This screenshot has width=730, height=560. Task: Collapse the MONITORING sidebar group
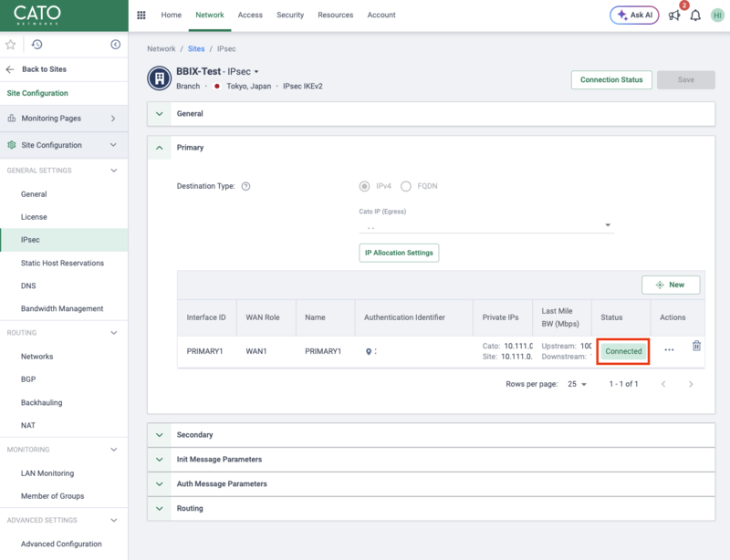pyautogui.click(x=113, y=450)
